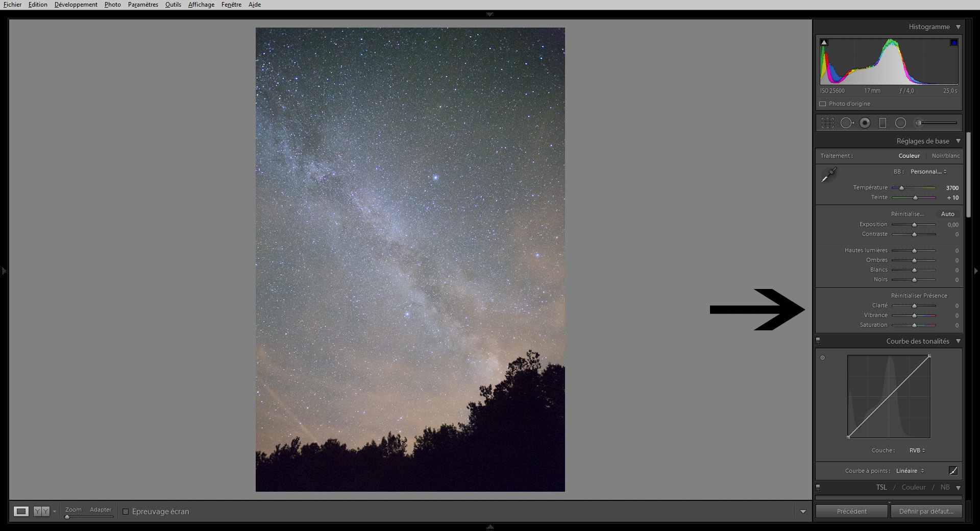Image resolution: width=980 pixels, height=531 pixels.
Task: Toggle shadow clipping triangle in histogram
Action: [824, 42]
